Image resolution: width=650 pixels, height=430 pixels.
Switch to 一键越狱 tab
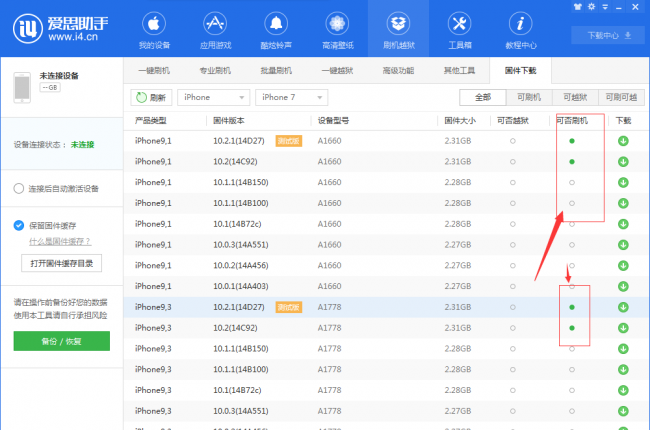pos(337,70)
